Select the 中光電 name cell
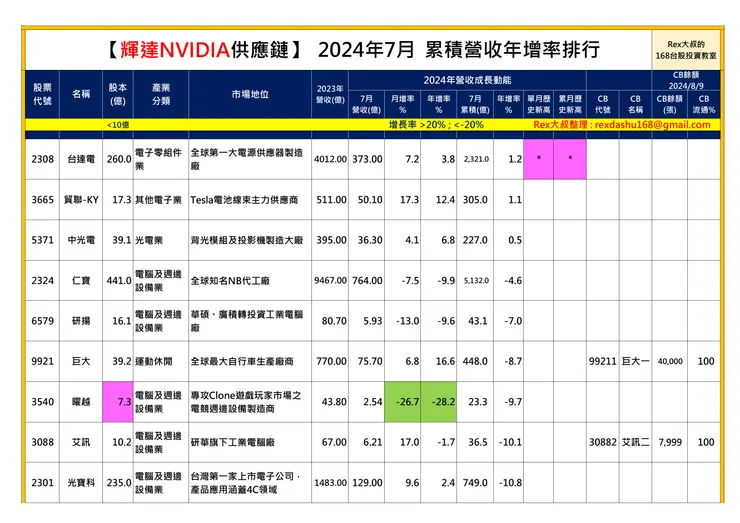The image size is (740, 523). click(81, 240)
